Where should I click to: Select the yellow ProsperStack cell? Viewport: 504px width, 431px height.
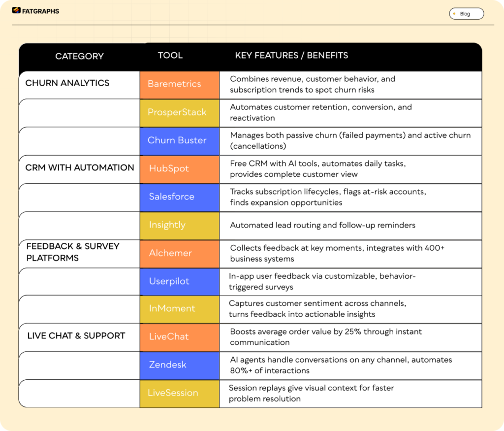(179, 112)
